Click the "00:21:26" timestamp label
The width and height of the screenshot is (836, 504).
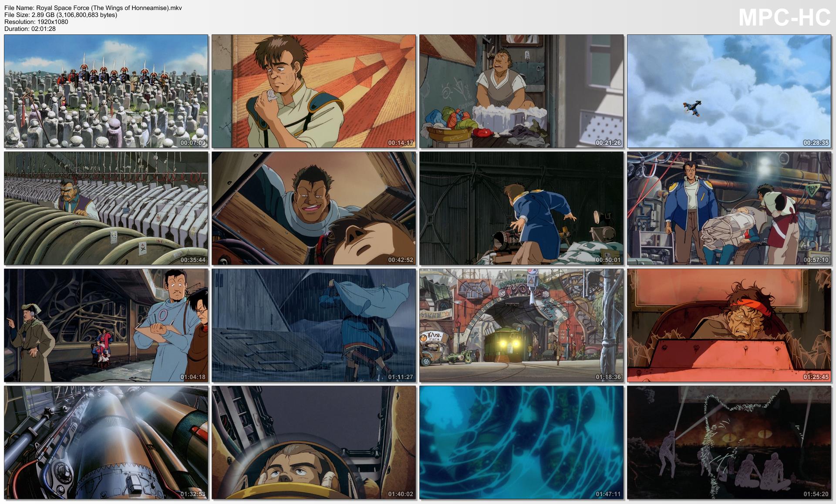point(608,143)
